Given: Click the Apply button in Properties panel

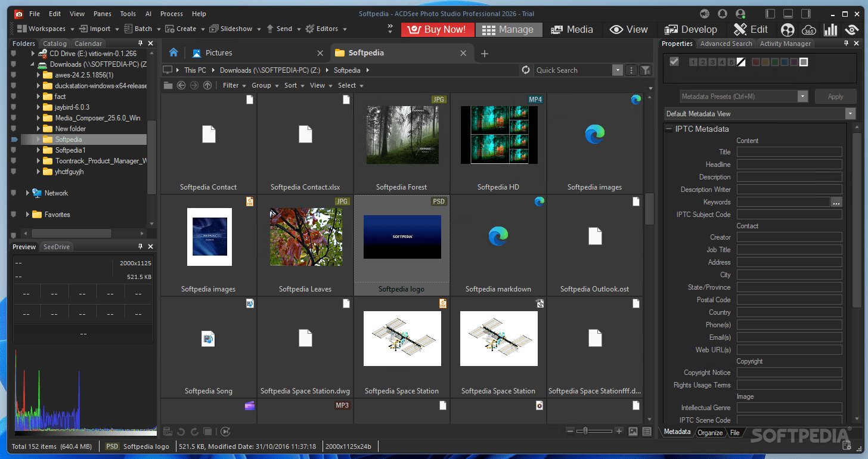Looking at the screenshot, I should click(835, 96).
